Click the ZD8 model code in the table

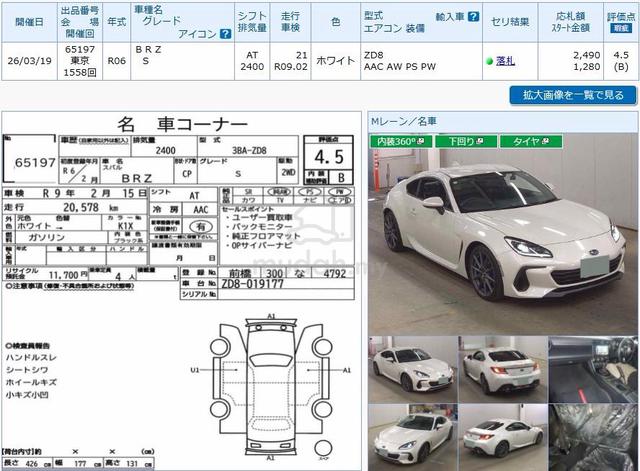373,55
